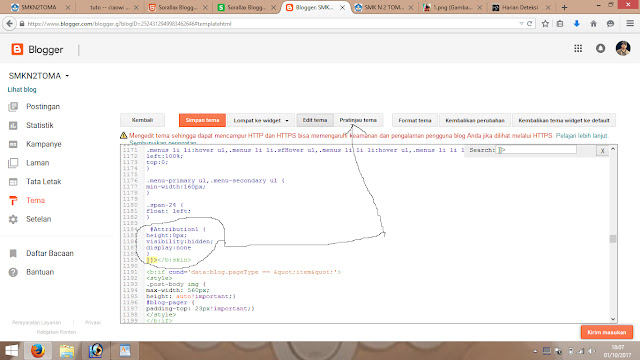Close the active Blogger SMK tab
Image resolution: width=640 pixels, height=360 pixels.
click(x=342, y=7)
